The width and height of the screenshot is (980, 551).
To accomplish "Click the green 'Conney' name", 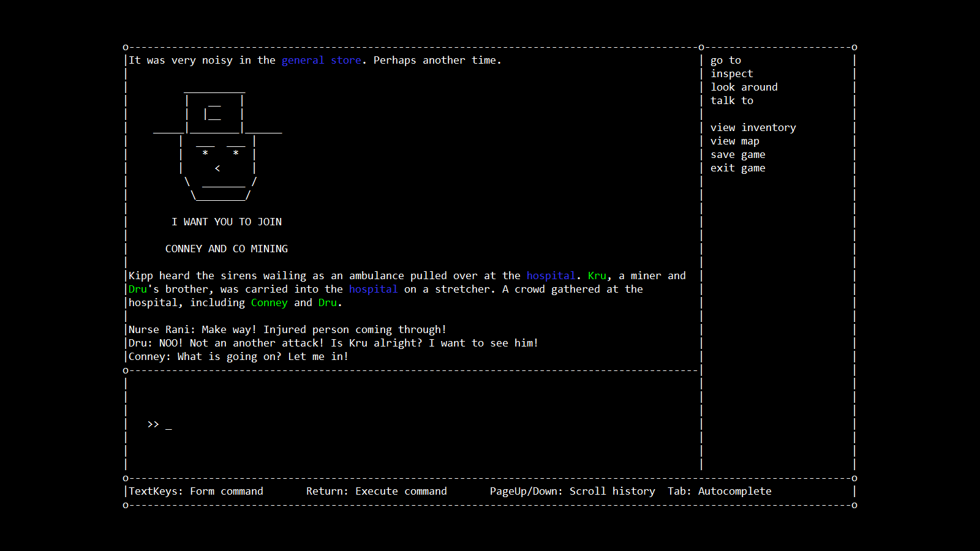I will point(269,302).
